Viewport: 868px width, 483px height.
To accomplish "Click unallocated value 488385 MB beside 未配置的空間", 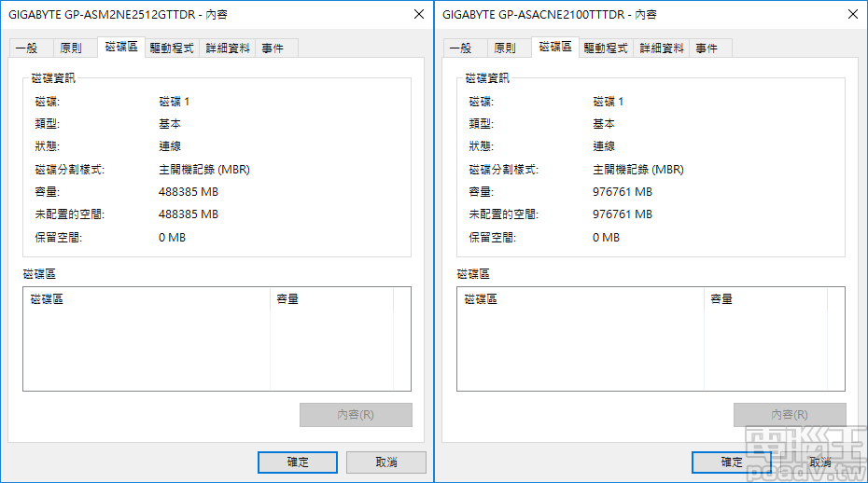I will coord(189,214).
